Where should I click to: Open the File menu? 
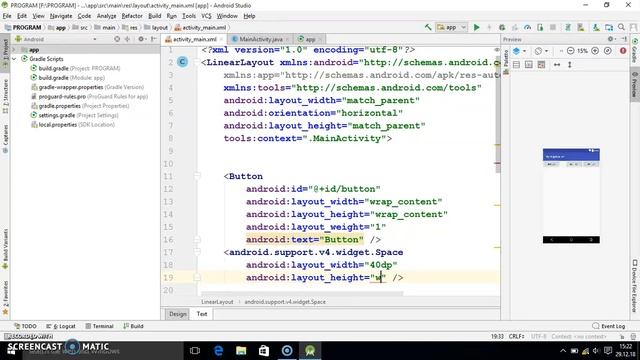click(x=7, y=16)
